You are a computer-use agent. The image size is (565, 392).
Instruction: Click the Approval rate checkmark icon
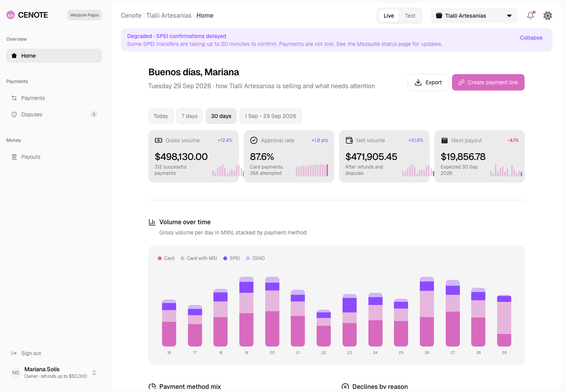pyautogui.click(x=254, y=140)
